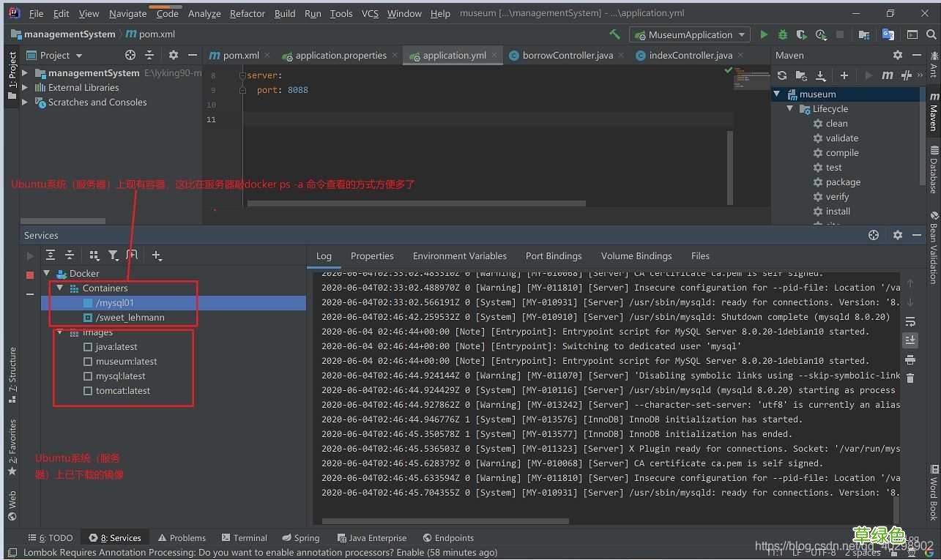Screen dimensions: 941x560
Task: Open the Services panel gear settings
Action: point(898,235)
